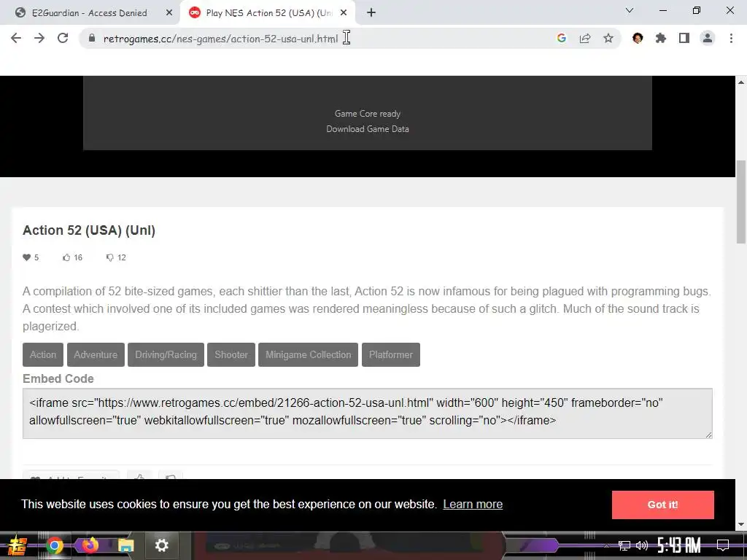
Task: Click the scrollbar down arrow
Action: click(741, 524)
